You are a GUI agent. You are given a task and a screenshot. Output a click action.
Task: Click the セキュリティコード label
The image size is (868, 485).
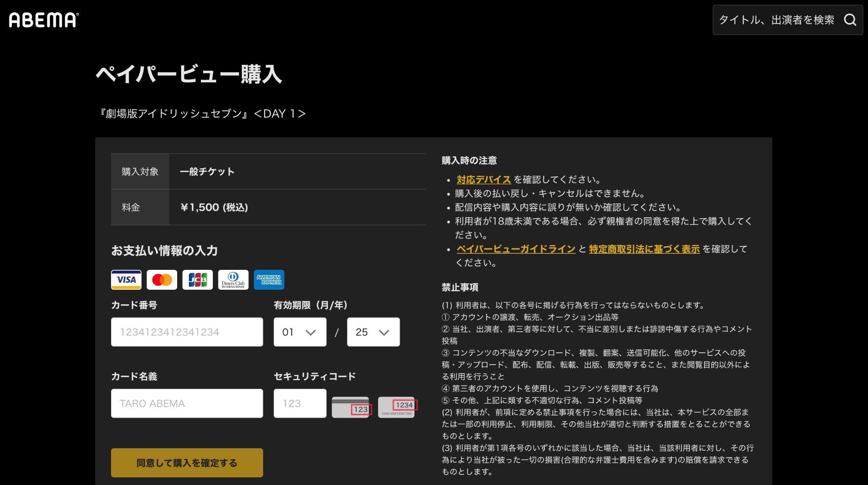(x=314, y=376)
